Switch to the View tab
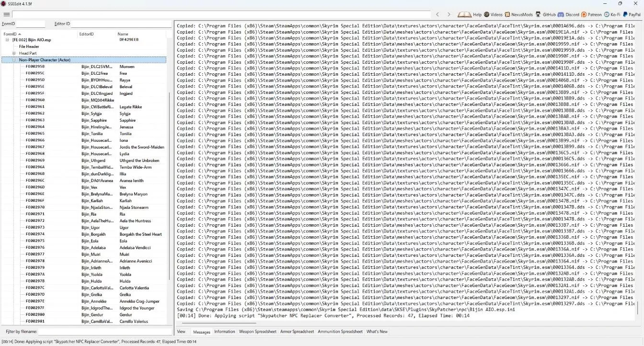Viewport: 644px width, 346px height. point(181,332)
